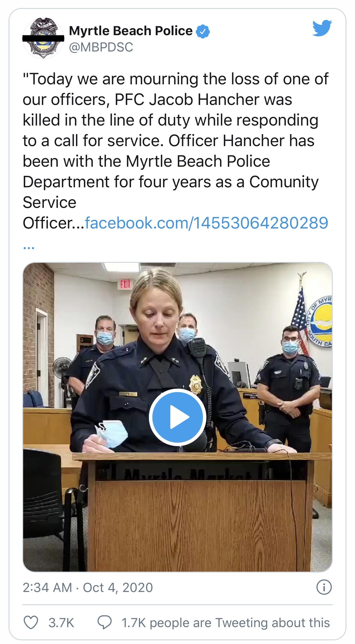Screen dimensions: 355x644
Task: Open the tweet info icon
Action: click(324, 587)
